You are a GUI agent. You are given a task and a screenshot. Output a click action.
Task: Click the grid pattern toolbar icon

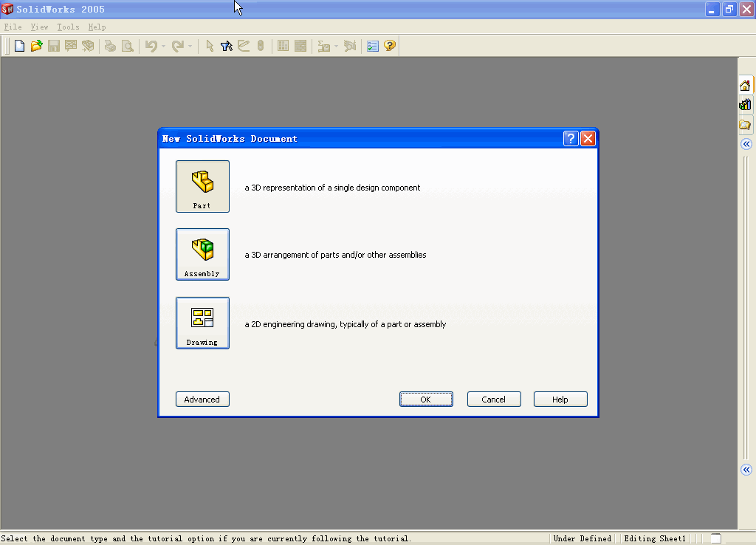coord(283,46)
